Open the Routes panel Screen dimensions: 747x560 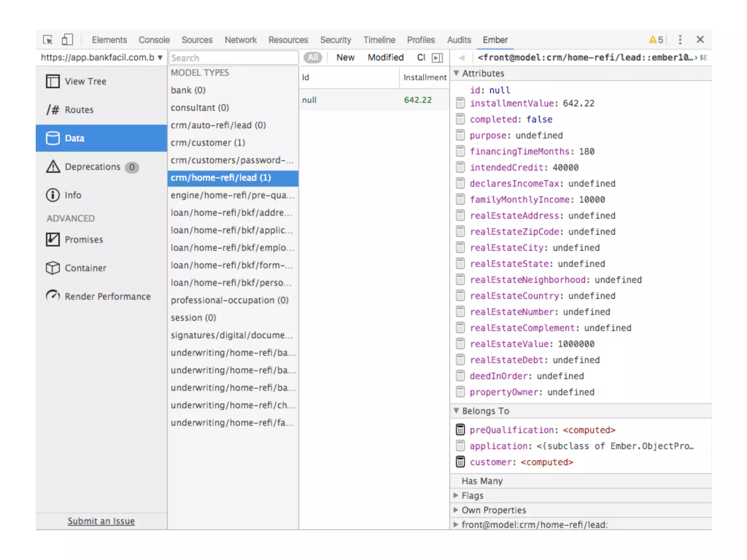pos(79,110)
